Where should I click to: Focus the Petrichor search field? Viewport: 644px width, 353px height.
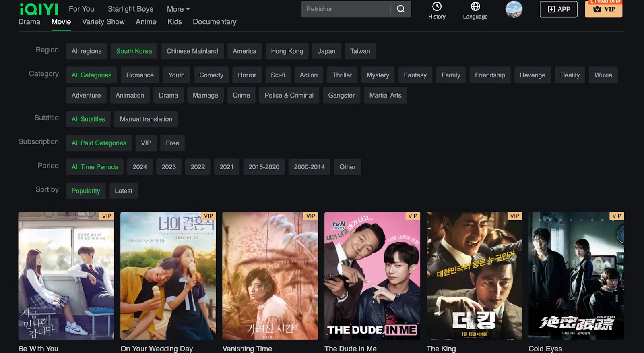[x=346, y=9]
